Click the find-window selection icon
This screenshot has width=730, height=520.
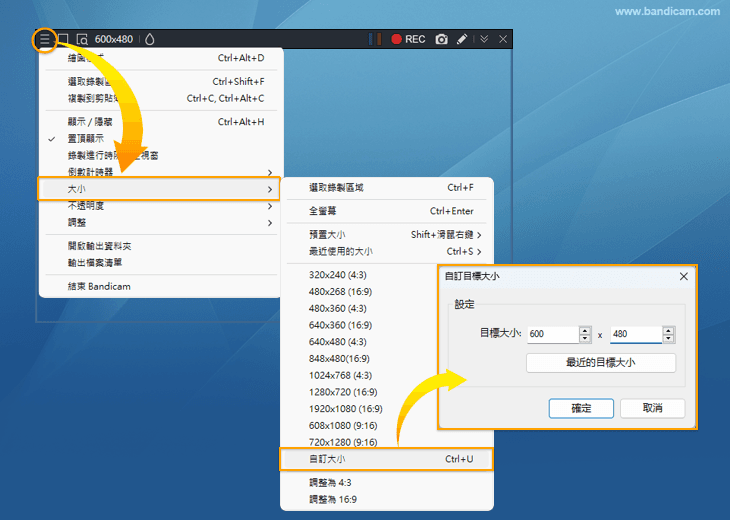[x=82, y=40]
